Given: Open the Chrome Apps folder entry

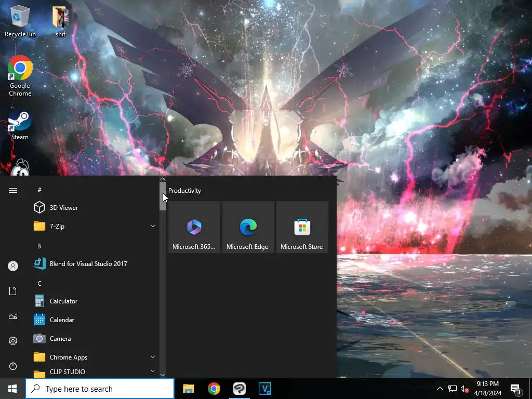Looking at the screenshot, I should click(x=95, y=357).
